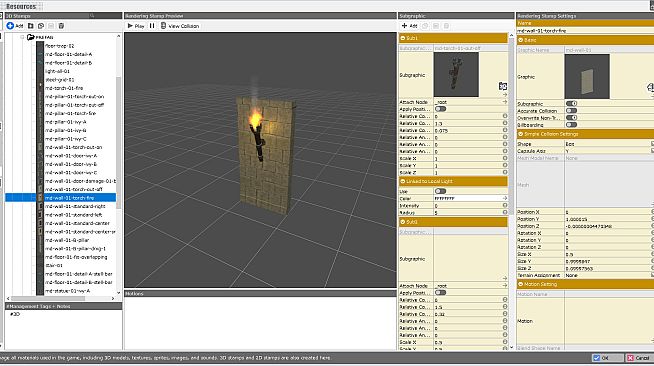This screenshot has height=366, width=654.
Task: Click the Sub1 Attach Node arrow
Action: click(505, 102)
